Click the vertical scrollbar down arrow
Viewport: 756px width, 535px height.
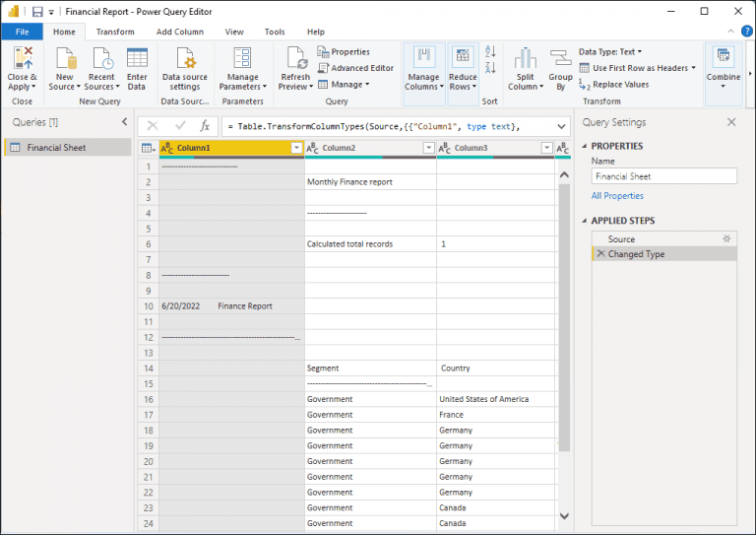(564, 515)
